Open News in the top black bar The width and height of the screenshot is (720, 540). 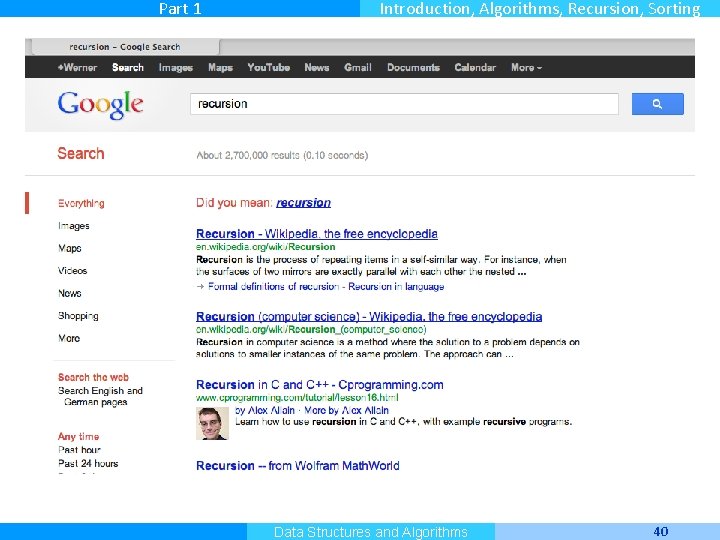(x=317, y=68)
